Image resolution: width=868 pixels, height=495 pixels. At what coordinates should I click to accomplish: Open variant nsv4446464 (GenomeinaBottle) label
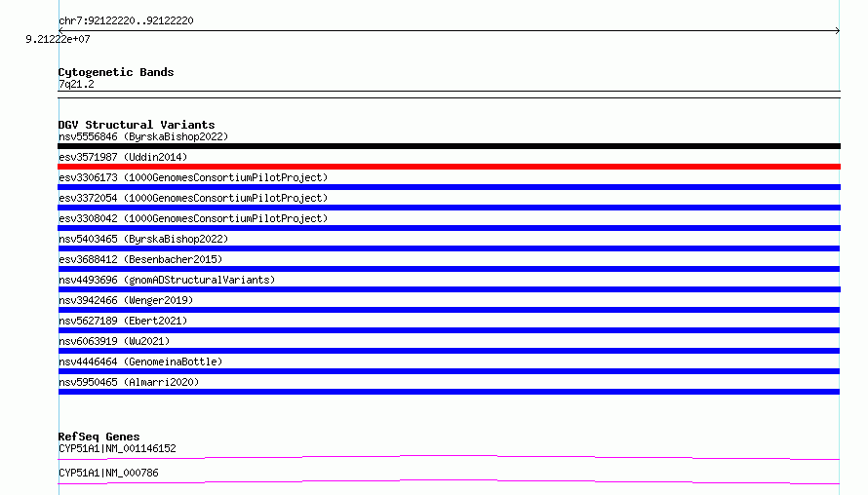140,362
